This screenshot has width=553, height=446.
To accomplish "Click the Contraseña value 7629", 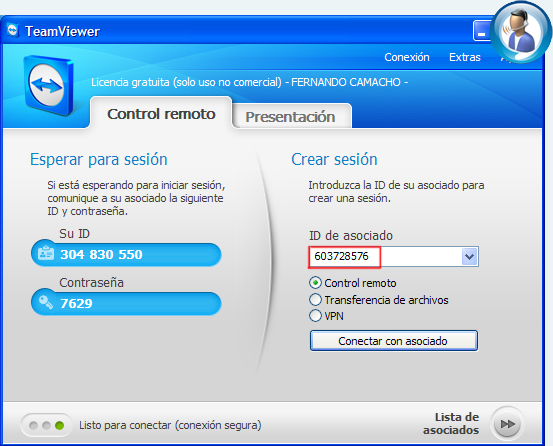I will click(76, 303).
